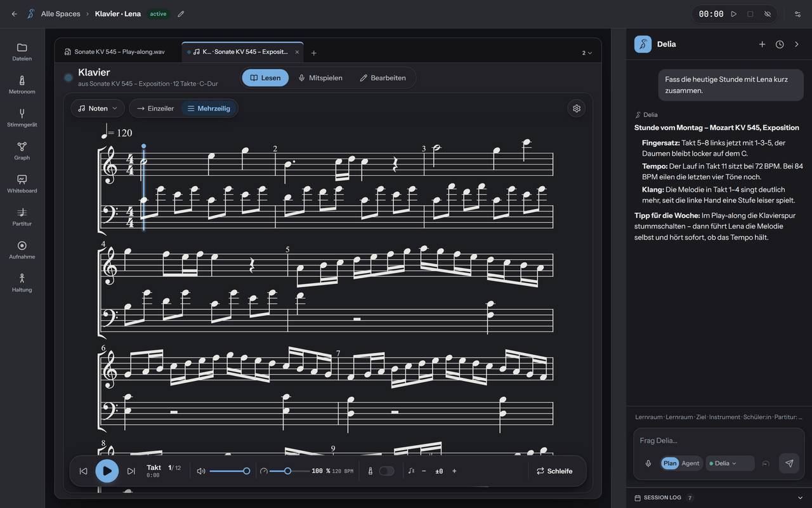The width and height of the screenshot is (812, 508).
Task: Toggle the metronome switch in the playback bar
Action: pos(386,471)
